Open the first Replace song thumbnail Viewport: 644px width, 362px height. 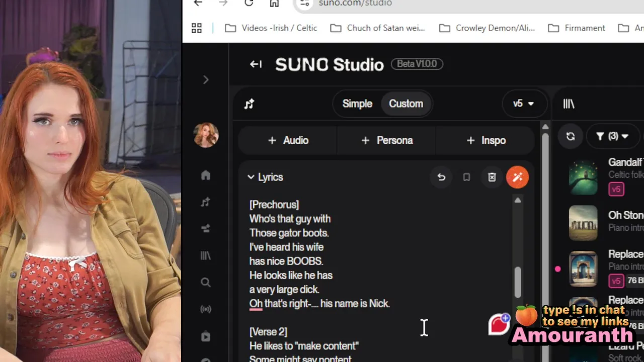coord(583,269)
